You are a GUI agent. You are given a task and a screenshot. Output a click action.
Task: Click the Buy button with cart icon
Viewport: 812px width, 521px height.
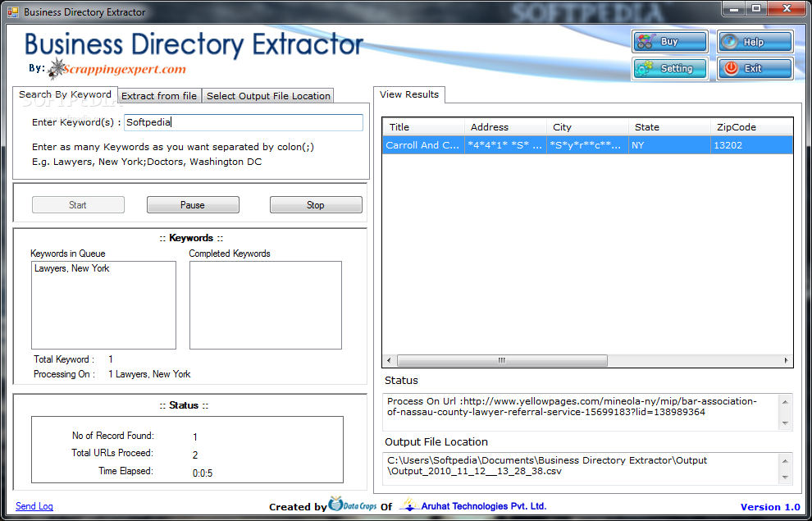(x=670, y=42)
